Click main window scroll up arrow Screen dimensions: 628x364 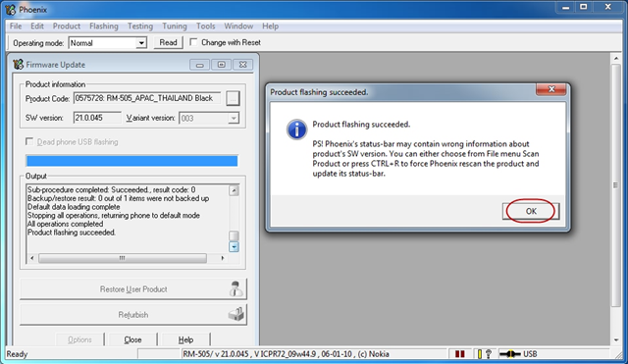point(616,59)
